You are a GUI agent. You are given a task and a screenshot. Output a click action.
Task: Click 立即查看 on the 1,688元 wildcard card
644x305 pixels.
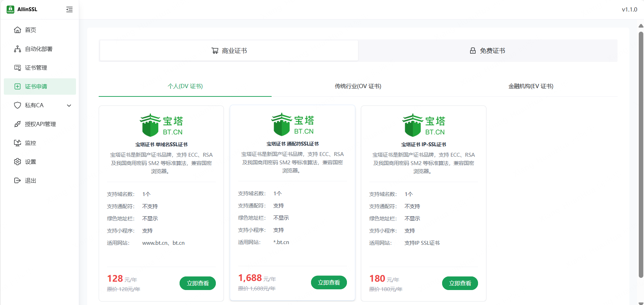tap(329, 282)
